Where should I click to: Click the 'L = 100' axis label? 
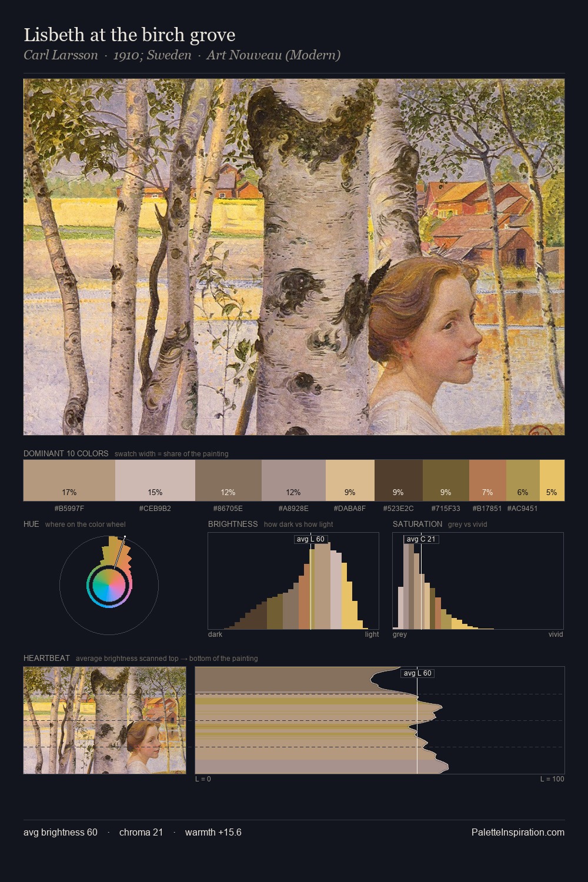click(x=552, y=779)
